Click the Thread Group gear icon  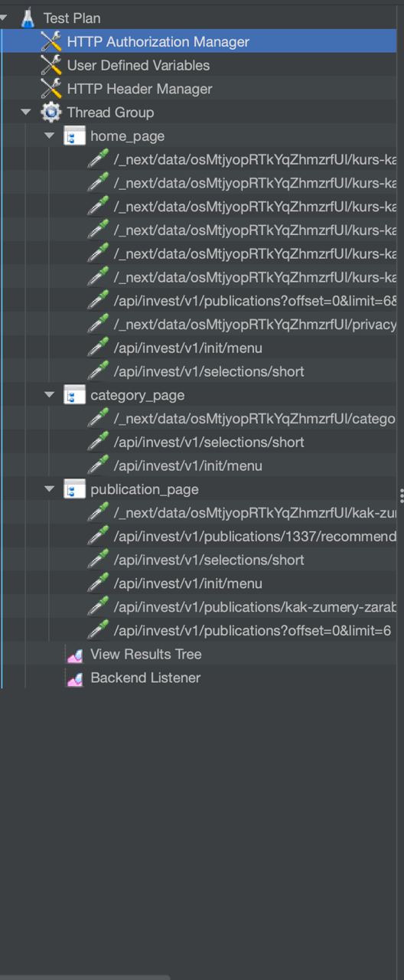coord(51,112)
